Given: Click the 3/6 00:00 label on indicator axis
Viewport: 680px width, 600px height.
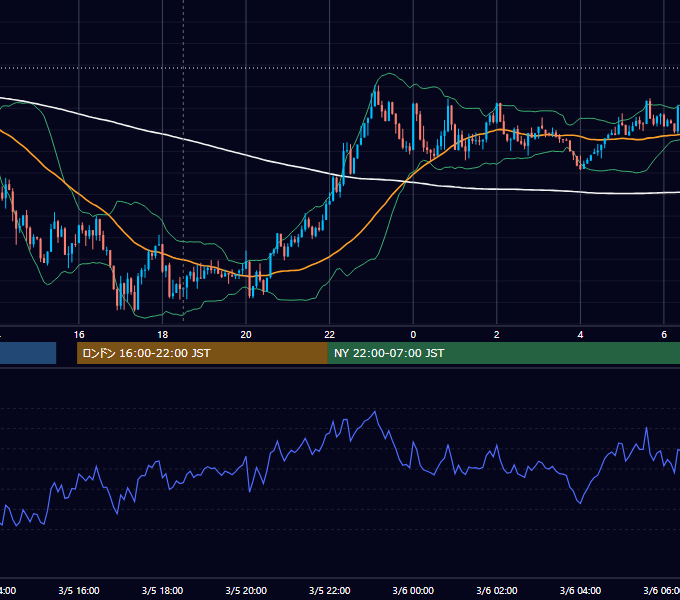Looking at the screenshot, I should tap(413, 590).
